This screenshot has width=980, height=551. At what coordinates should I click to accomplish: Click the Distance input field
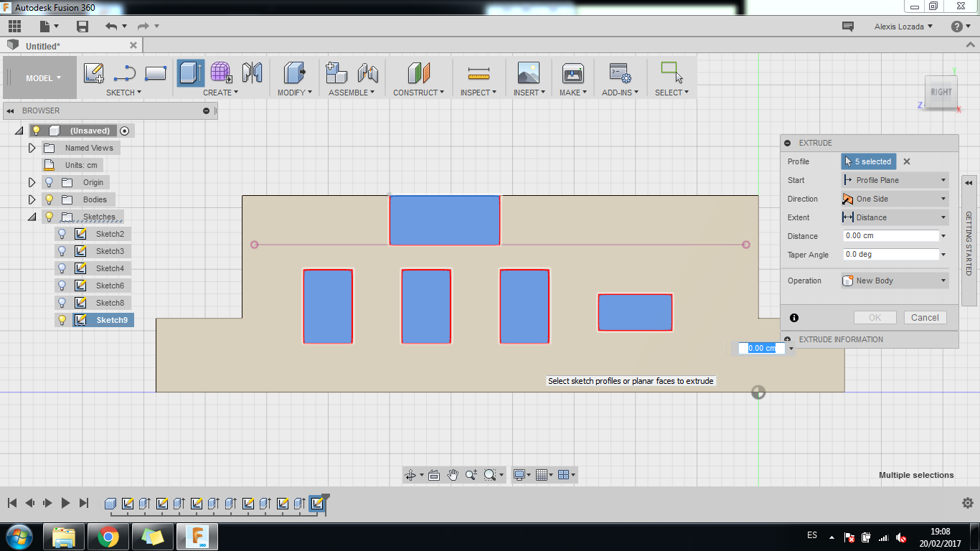[891, 236]
